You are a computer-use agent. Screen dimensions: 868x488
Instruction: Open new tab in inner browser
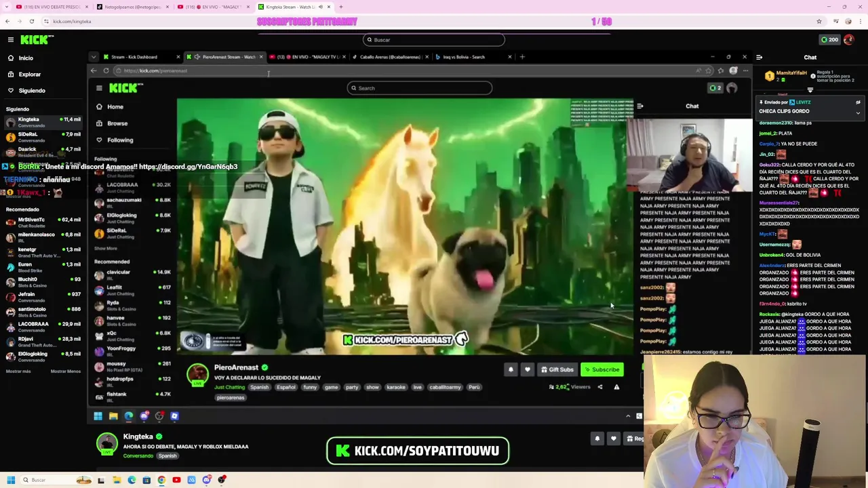pos(522,57)
